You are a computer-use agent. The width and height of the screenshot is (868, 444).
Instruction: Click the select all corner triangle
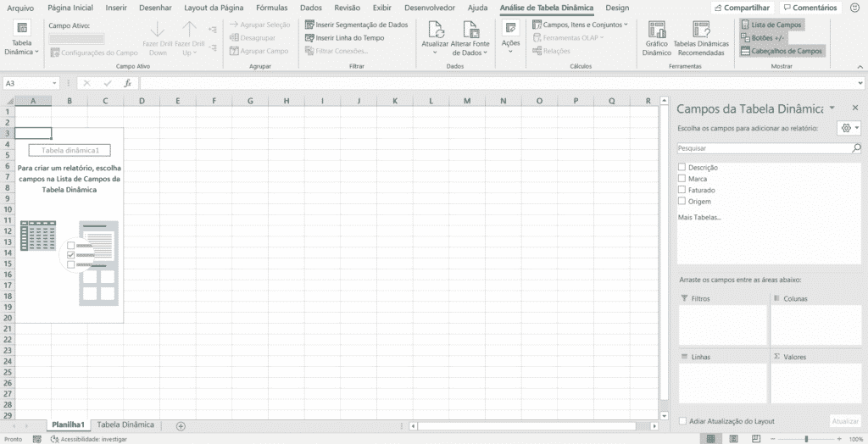point(8,102)
